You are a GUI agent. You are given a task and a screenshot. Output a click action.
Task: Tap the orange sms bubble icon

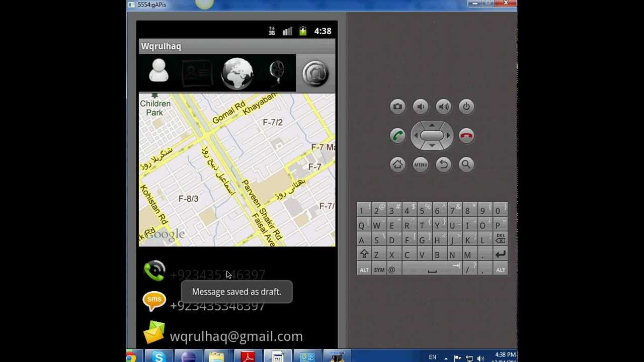(x=154, y=301)
